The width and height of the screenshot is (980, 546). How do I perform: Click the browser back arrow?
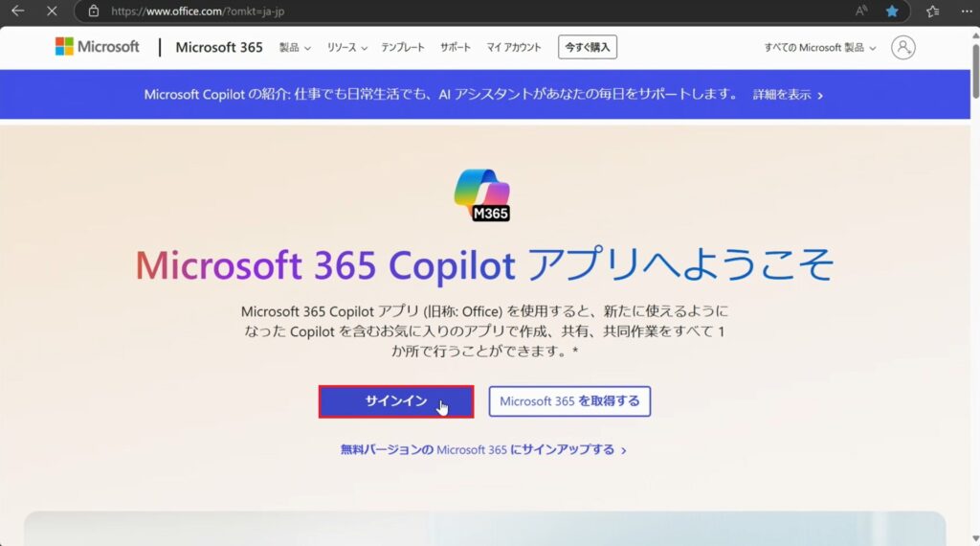coord(17,11)
